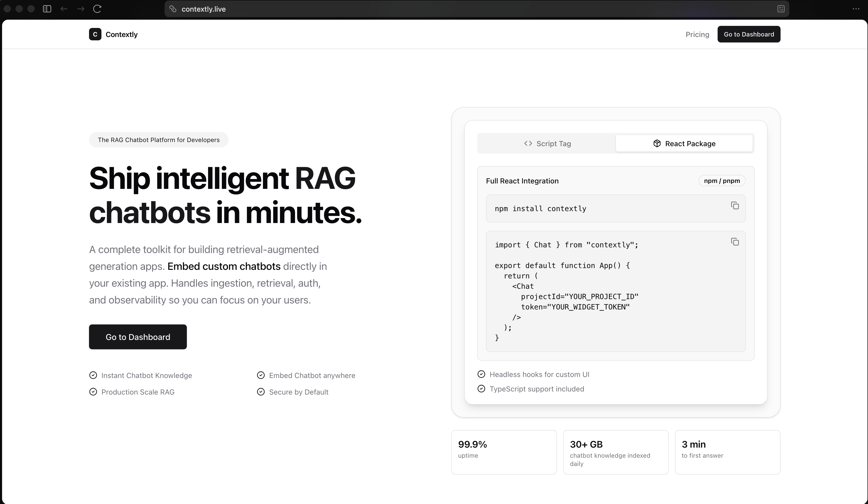Click the hero Go to Dashboard button

coord(137,337)
